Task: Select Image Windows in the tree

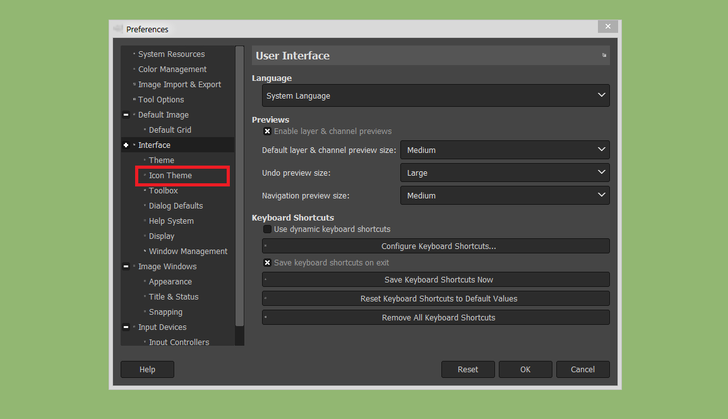Action: (x=167, y=267)
